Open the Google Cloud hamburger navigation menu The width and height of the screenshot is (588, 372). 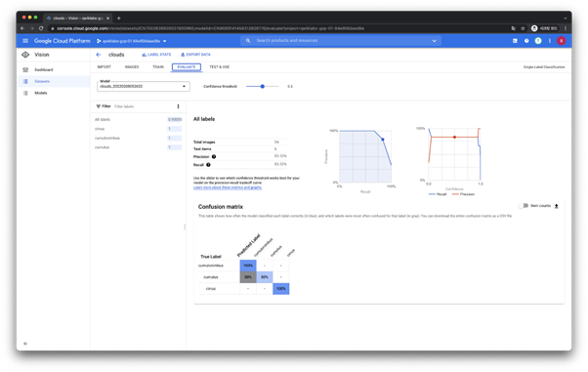[25, 41]
